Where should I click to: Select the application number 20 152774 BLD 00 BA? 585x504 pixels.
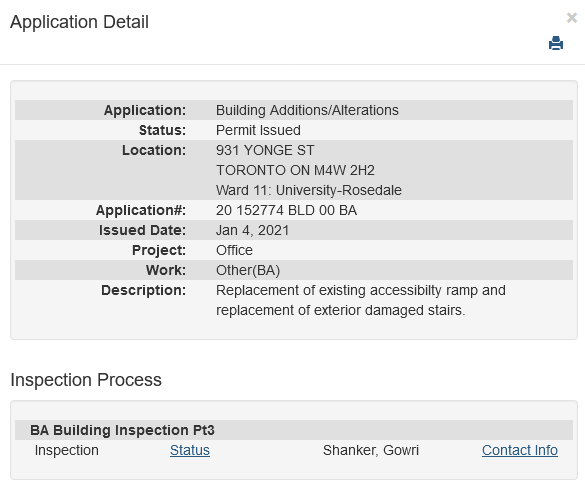coord(286,210)
